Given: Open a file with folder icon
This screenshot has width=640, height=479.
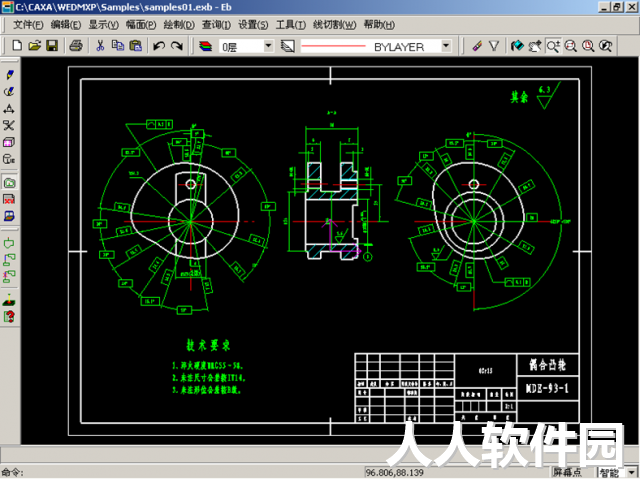Looking at the screenshot, I should (35, 46).
